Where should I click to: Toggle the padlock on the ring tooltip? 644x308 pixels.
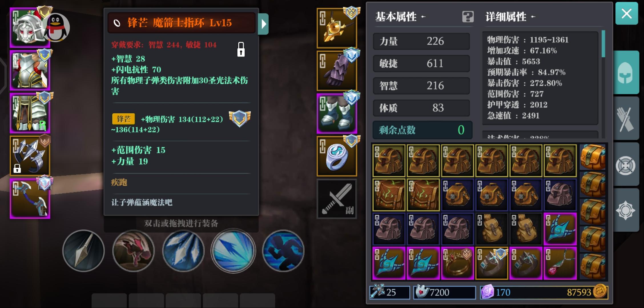(x=241, y=49)
